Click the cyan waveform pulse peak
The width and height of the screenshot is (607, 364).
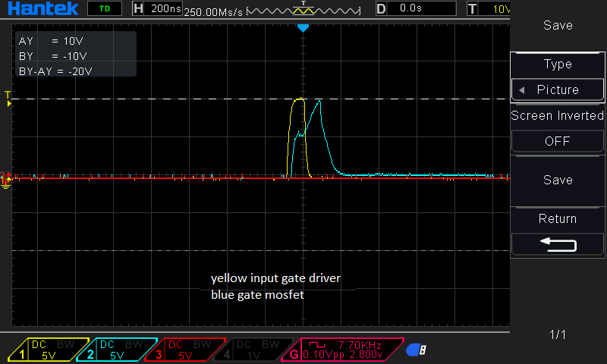319,102
